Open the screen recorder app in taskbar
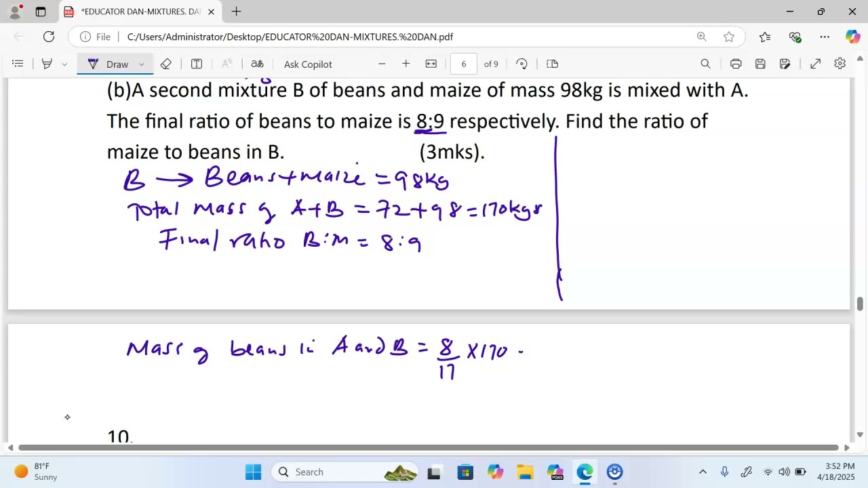The width and height of the screenshot is (868, 488). [614, 472]
